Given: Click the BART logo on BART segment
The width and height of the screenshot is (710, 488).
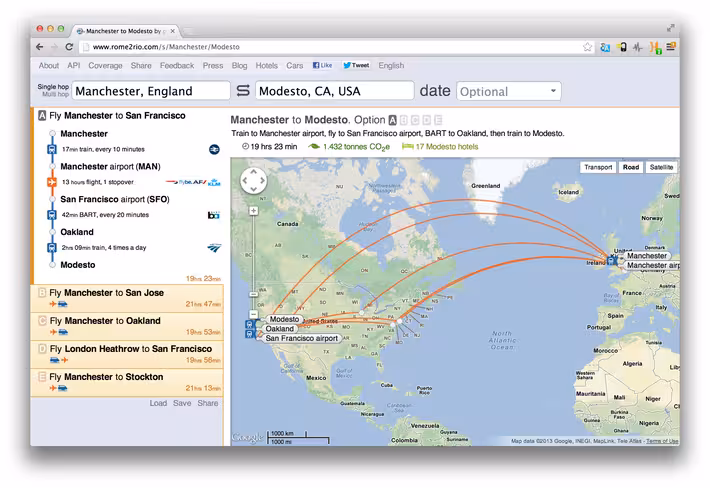Looking at the screenshot, I should [x=214, y=215].
